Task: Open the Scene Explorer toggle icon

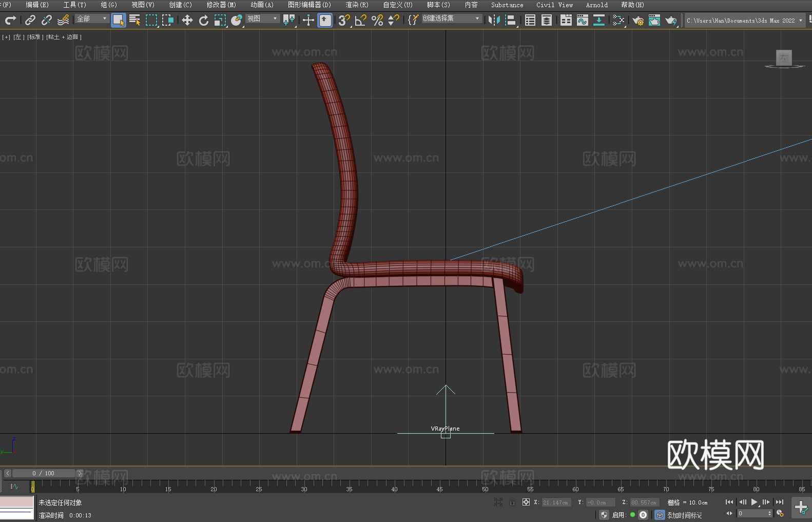Action: [530, 20]
